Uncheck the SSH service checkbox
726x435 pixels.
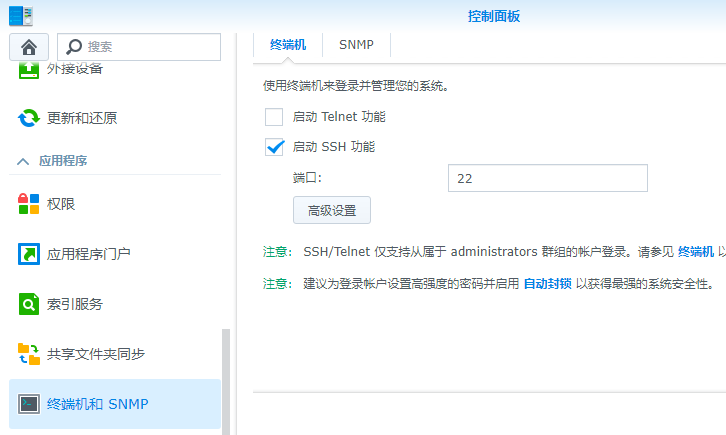(x=274, y=147)
